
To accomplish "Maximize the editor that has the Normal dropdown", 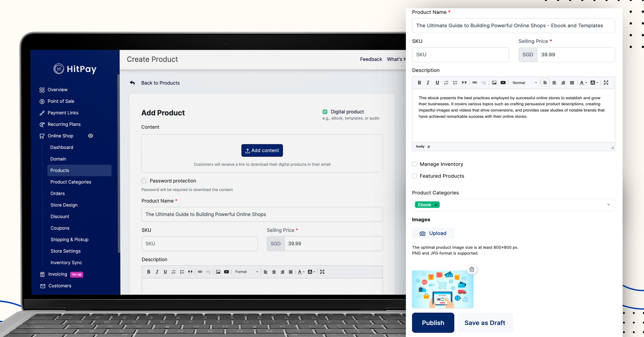I will click(606, 83).
